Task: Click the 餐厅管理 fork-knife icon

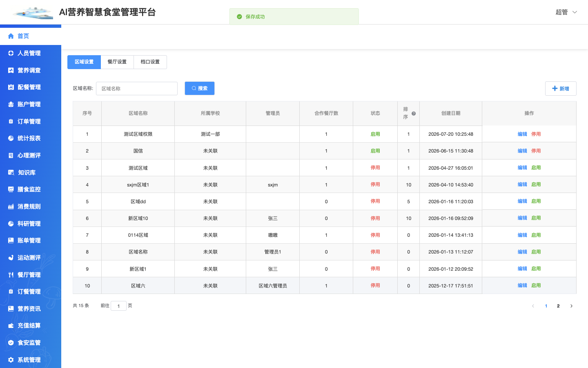Action: pyautogui.click(x=11, y=275)
